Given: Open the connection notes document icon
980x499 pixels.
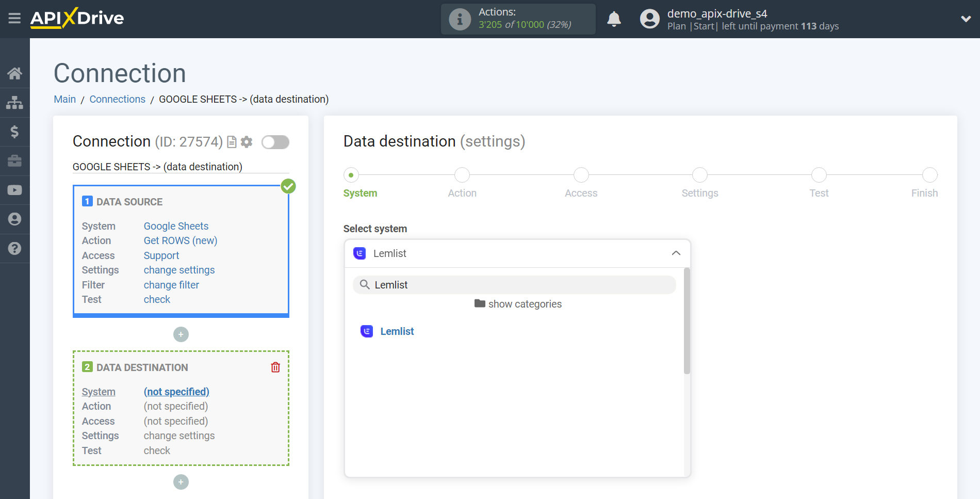Looking at the screenshot, I should click(x=232, y=142).
